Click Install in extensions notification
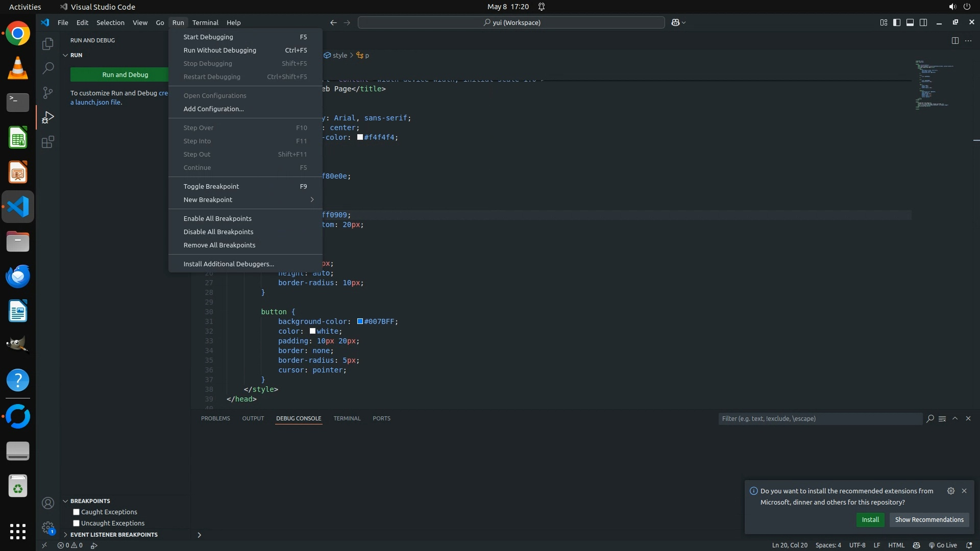The height and width of the screenshot is (551, 980). click(870, 520)
